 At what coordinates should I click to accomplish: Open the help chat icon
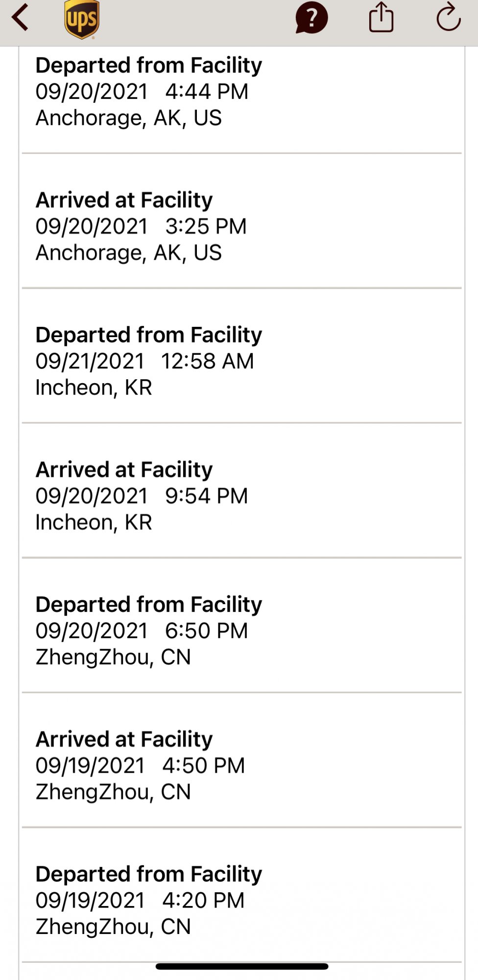coord(311,19)
